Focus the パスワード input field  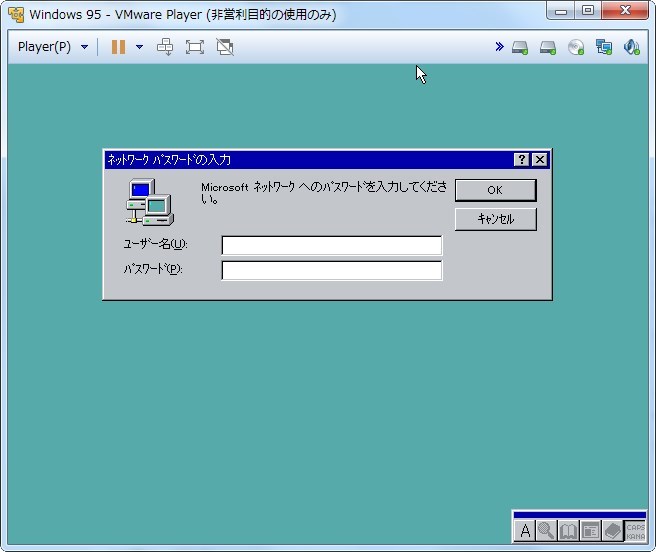click(x=332, y=270)
